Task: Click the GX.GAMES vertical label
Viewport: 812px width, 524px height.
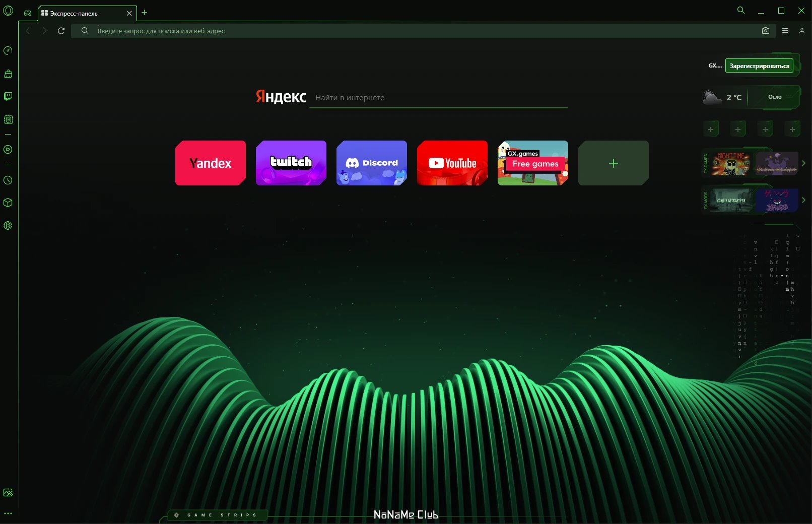Action: coord(706,164)
